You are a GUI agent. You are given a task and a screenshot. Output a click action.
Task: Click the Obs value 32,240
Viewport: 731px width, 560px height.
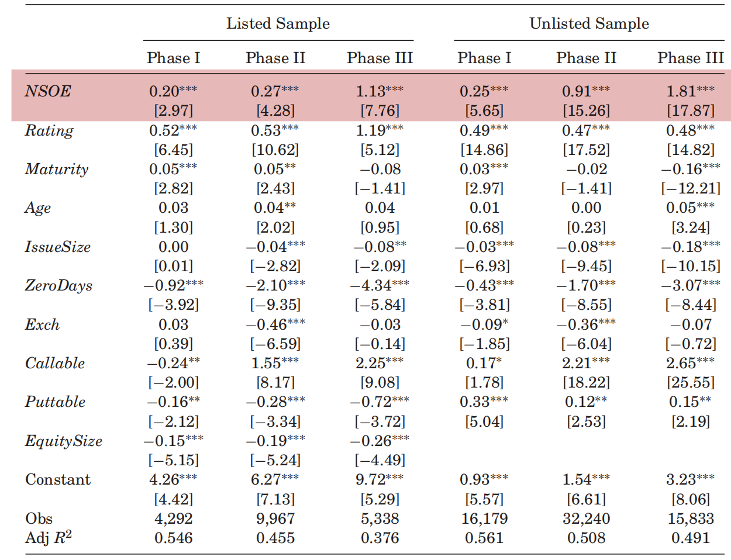586,518
